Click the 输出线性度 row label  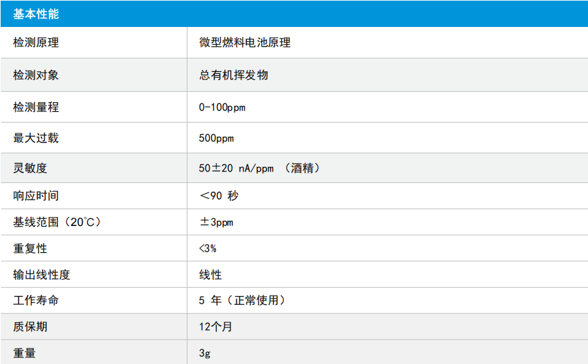tap(42, 275)
